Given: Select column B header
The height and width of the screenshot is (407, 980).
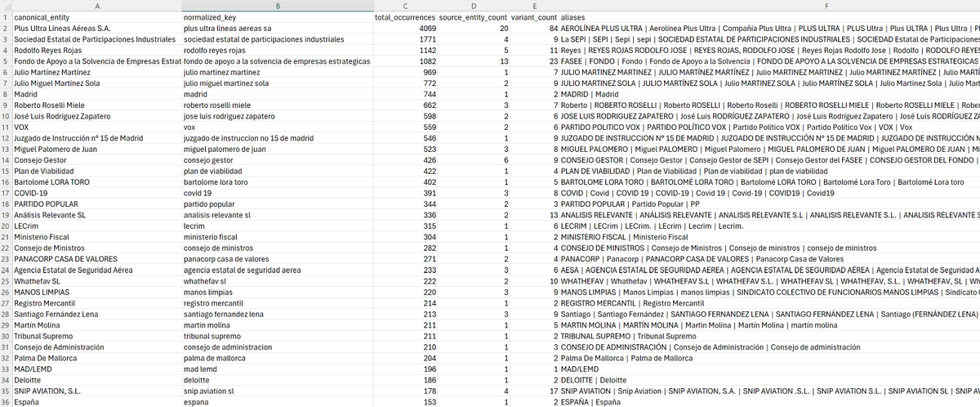Looking at the screenshot, I should pos(277,6).
